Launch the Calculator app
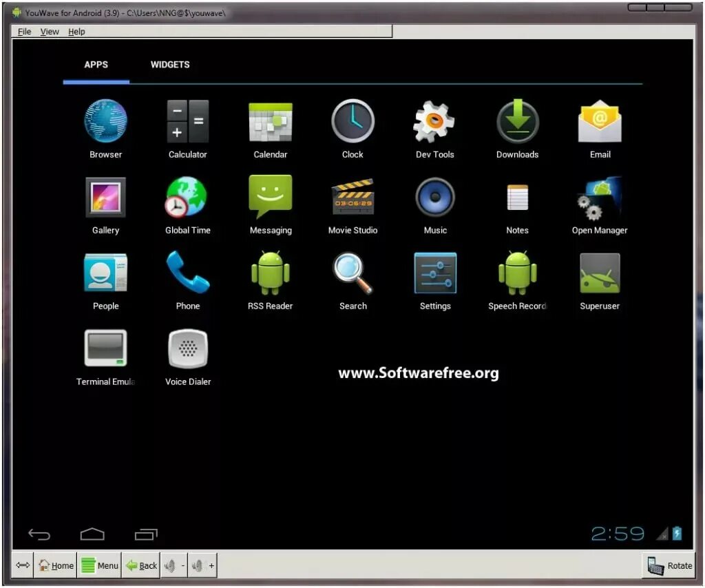Image resolution: width=705 pixels, height=588 pixels. click(x=188, y=129)
